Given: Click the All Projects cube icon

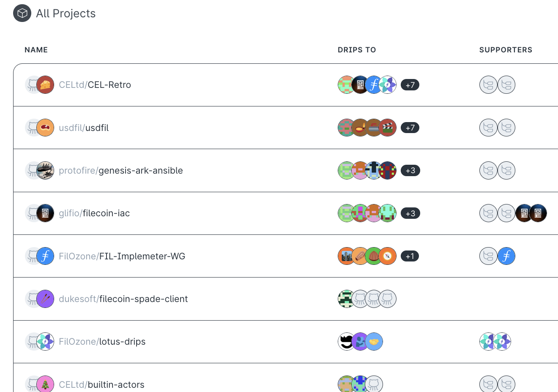Looking at the screenshot, I should pyautogui.click(x=22, y=13).
